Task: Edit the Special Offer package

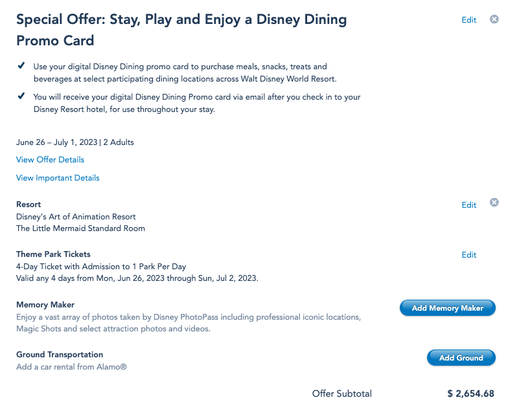Action: [x=468, y=20]
